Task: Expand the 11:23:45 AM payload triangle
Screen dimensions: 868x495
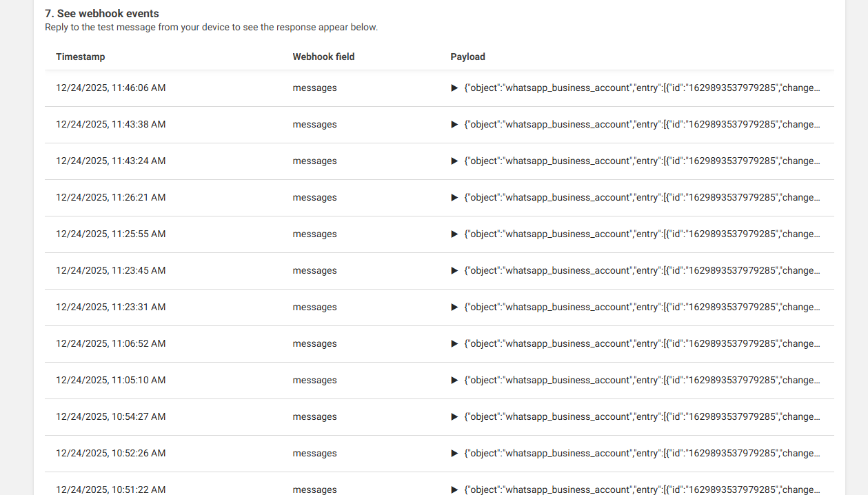Action: click(x=454, y=271)
